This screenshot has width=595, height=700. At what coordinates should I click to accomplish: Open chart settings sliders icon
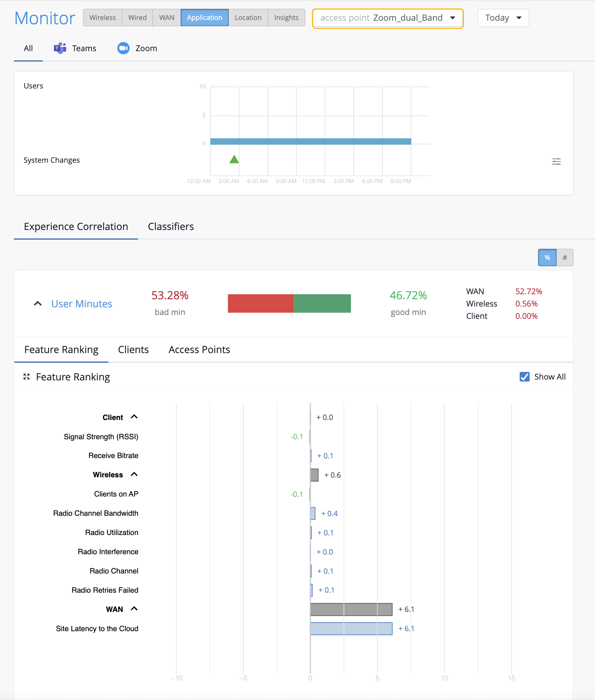click(x=556, y=162)
